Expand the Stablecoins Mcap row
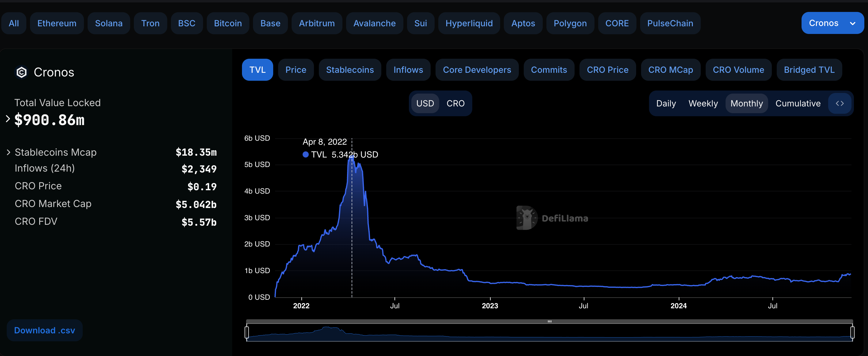Screen dimensions: 868x356 click(9, 152)
